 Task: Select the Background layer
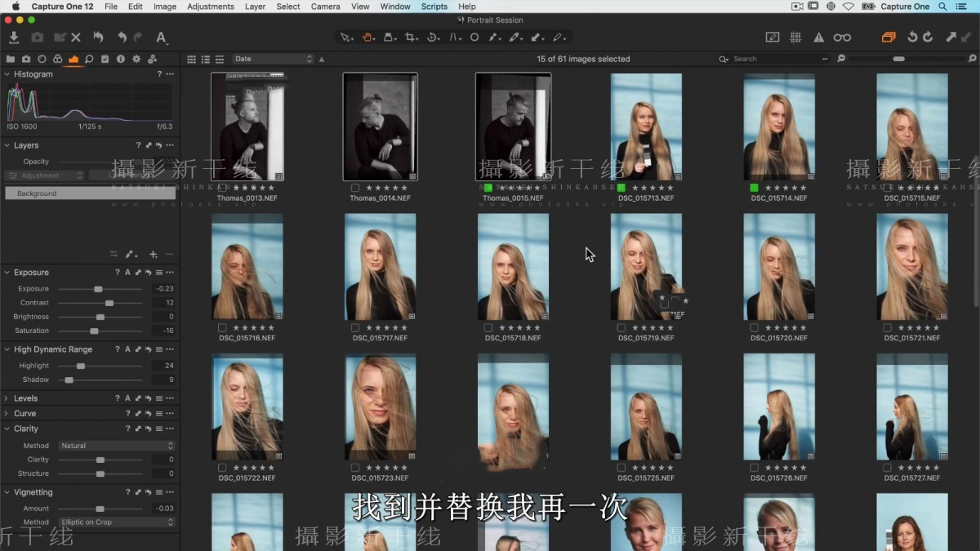[x=90, y=193]
